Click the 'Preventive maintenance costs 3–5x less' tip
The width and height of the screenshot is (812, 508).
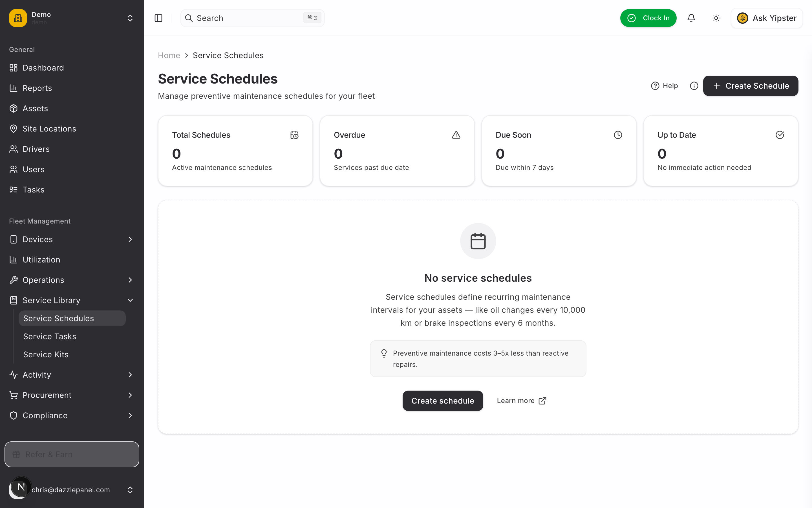coord(478,359)
